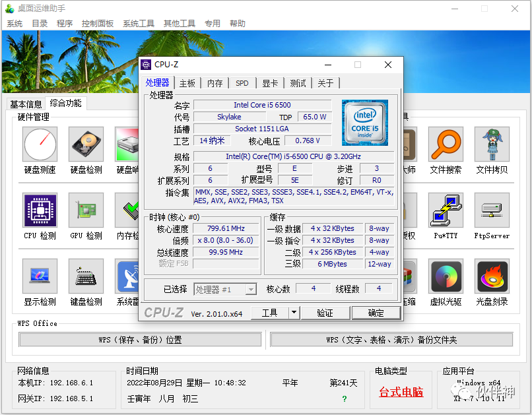The image size is (532, 415).
Task: Open the 专用 menu
Action: [213, 24]
